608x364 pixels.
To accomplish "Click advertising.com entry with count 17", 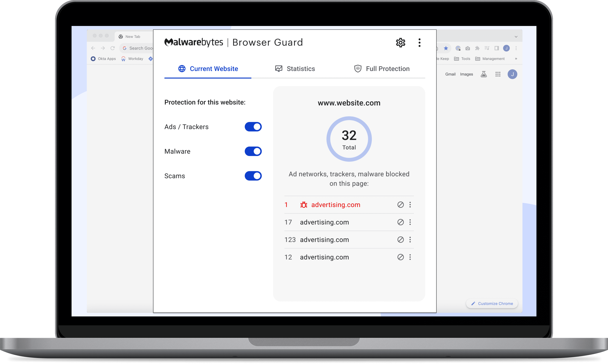I will (x=324, y=222).
